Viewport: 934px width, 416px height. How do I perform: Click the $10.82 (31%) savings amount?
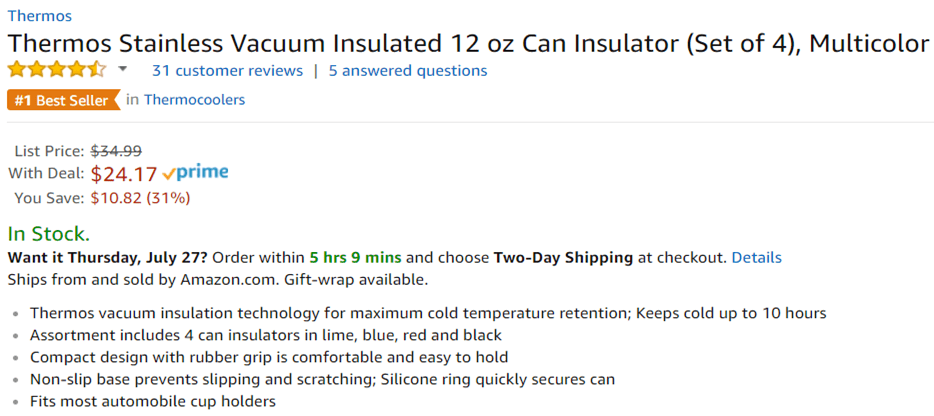click(x=140, y=198)
